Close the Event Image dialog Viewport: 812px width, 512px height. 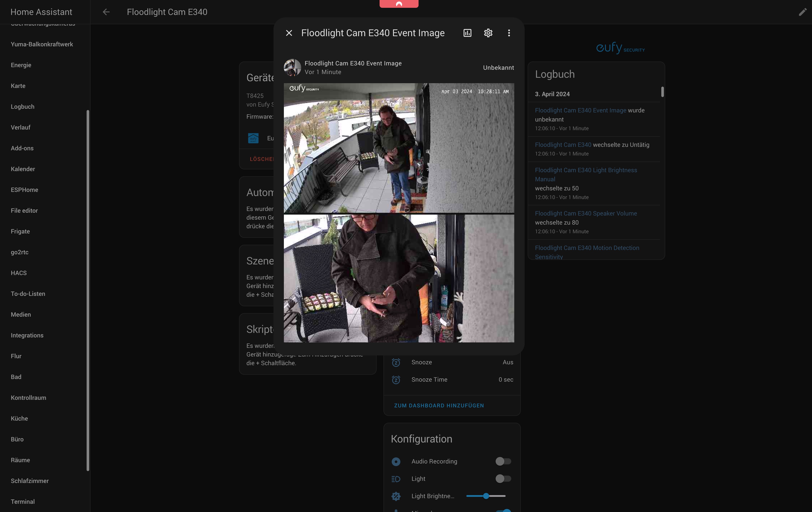[x=289, y=33]
